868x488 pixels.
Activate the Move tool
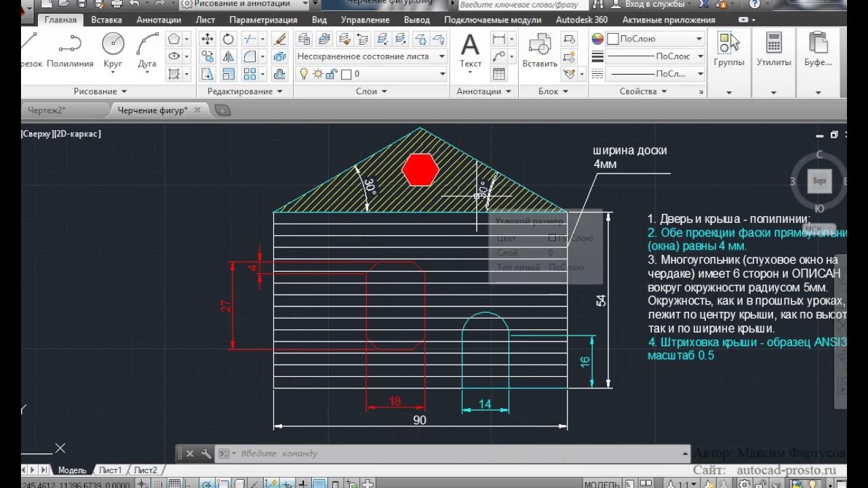coord(208,39)
